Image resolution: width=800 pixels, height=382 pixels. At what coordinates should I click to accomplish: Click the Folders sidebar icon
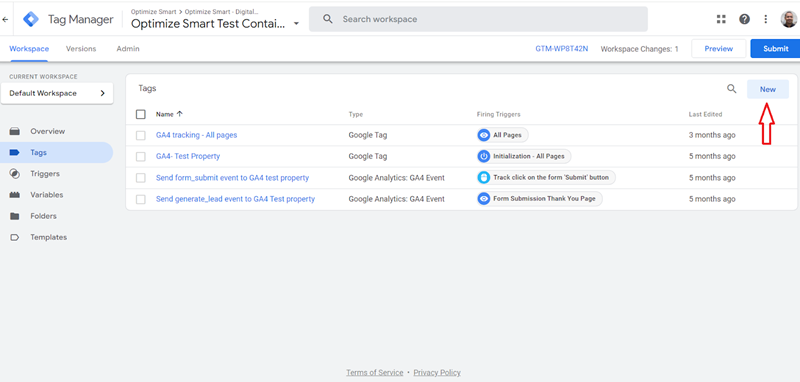(x=15, y=216)
